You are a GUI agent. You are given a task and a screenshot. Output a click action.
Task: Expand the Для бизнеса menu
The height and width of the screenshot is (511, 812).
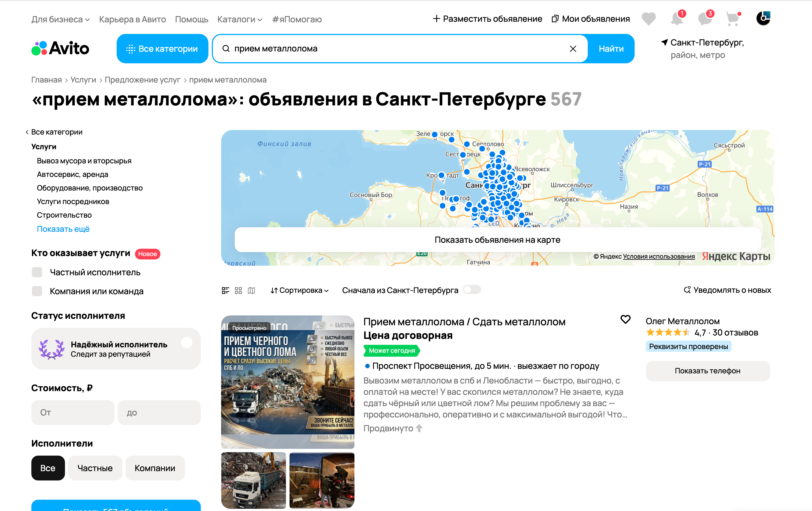60,19
